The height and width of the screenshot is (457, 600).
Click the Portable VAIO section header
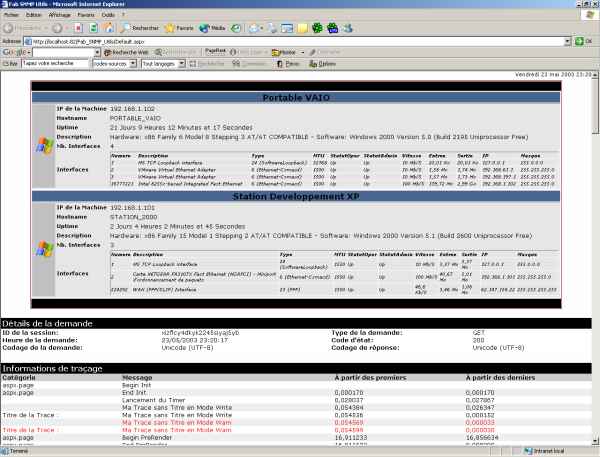pos(296,98)
